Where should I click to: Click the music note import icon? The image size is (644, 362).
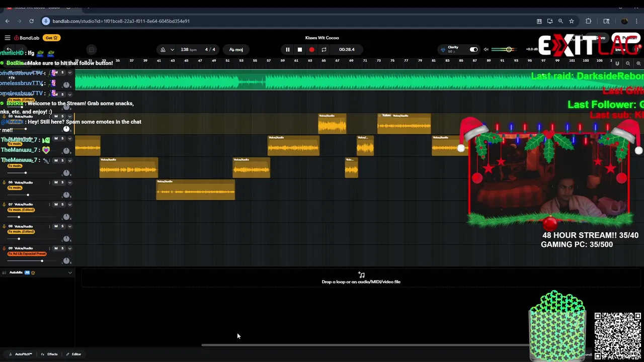tap(361, 275)
